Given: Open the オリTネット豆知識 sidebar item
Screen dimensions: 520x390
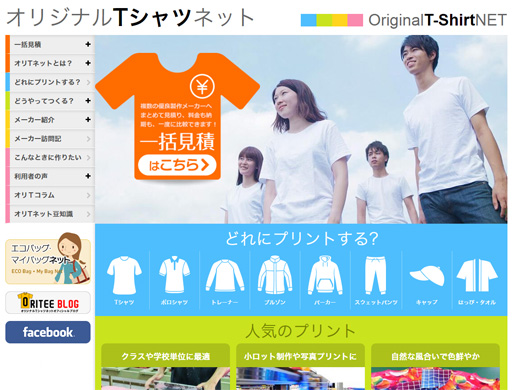Looking at the screenshot, I should pos(50,214).
